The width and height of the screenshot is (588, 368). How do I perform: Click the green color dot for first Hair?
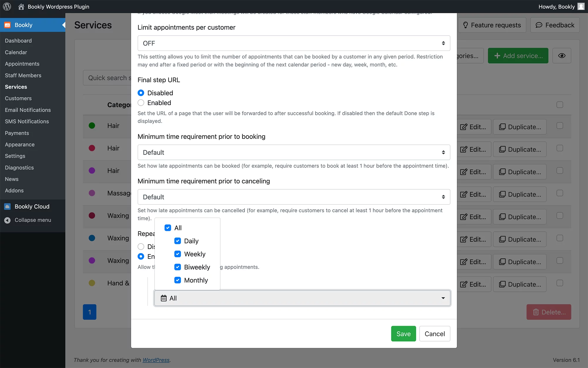tap(92, 126)
